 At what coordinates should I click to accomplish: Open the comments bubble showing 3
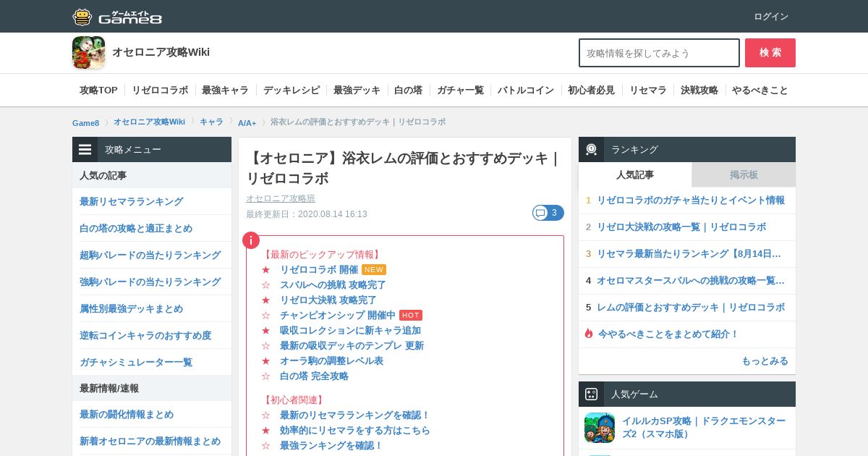pos(548,213)
